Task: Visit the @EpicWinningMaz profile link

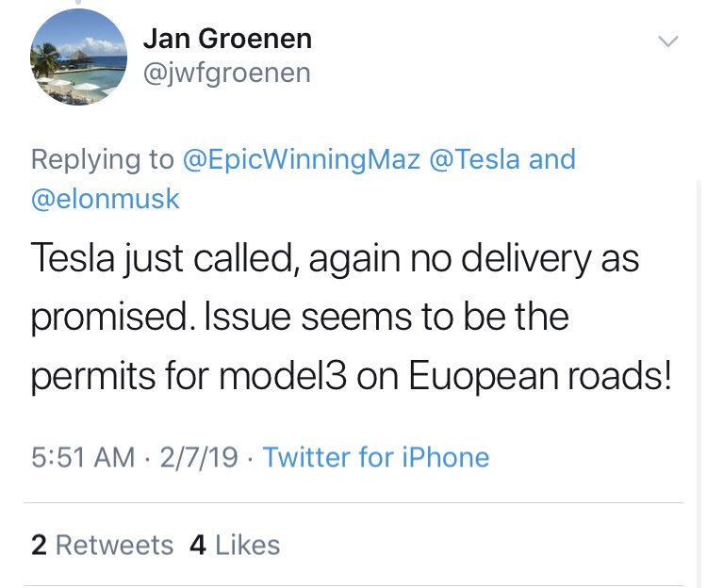Action: click(x=302, y=158)
